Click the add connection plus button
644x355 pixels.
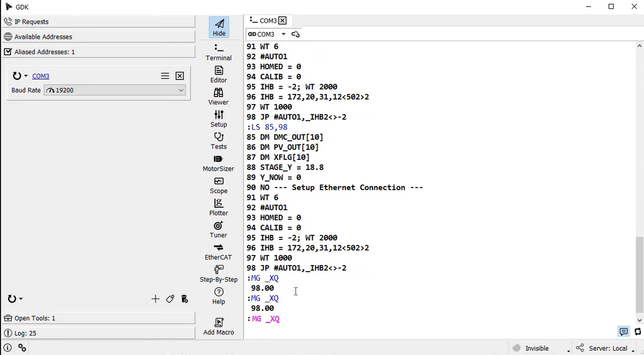[155, 299]
